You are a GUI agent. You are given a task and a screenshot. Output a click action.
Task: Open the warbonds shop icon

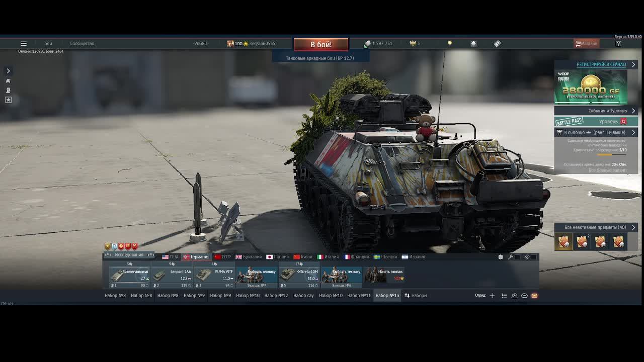[473, 44]
